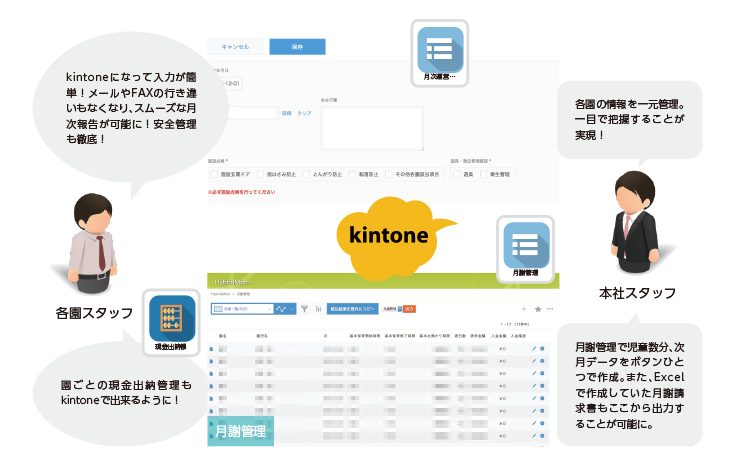
Task: Click the blue circle delete icon in the eighth row
Action: [x=542, y=436]
